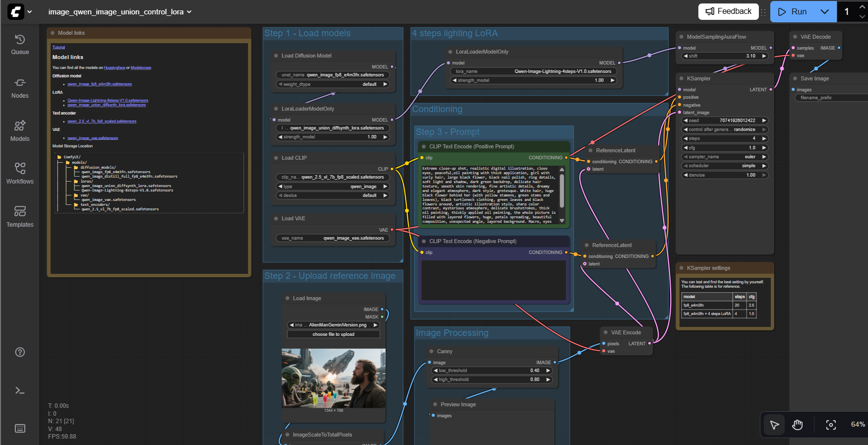Image resolution: width=868 pixels, height=445 pixels.
Task: Open the CLIP type qwen_image selector
Action: coord(333,187)
